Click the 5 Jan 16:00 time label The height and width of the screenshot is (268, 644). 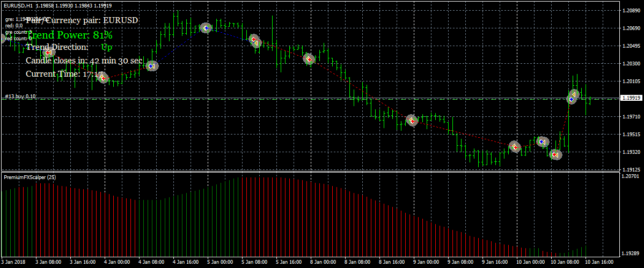(x=289, y=263)
